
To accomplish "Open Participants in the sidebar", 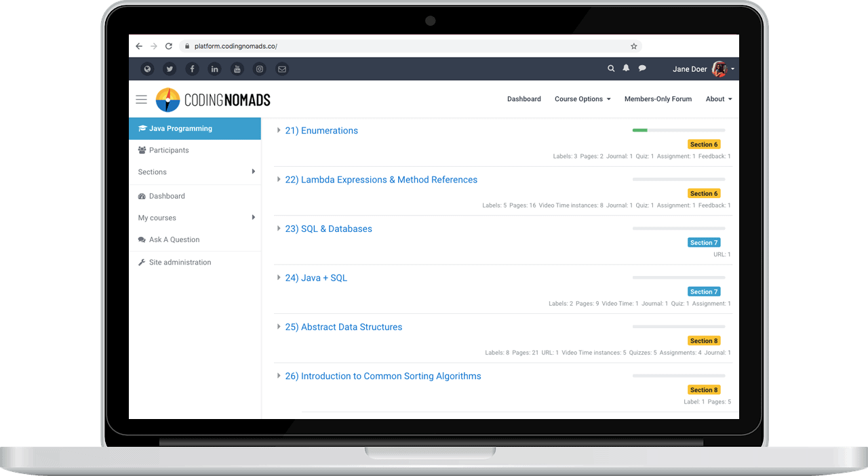I will click(195, 151).
